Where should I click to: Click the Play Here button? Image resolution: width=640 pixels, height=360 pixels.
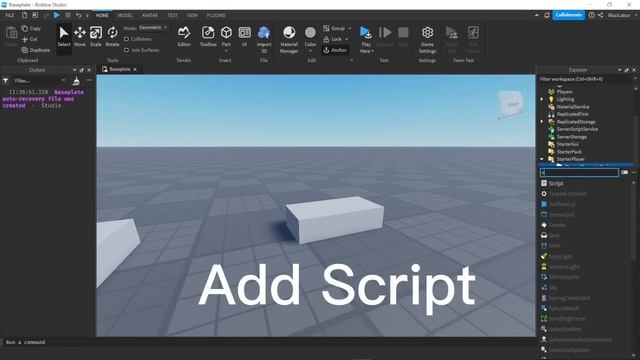point(366,40)
